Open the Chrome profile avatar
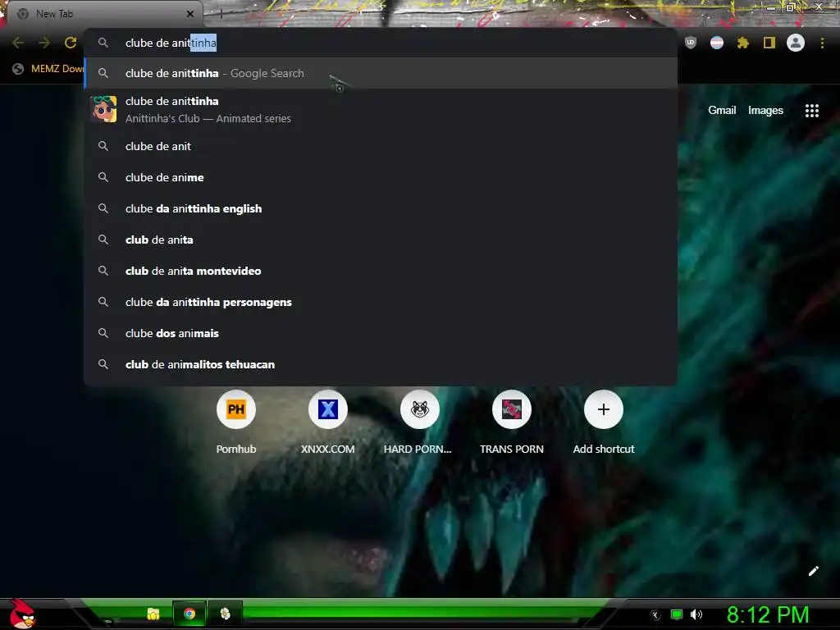This screenshot has width=840, height=630. (x=796, y=43)
